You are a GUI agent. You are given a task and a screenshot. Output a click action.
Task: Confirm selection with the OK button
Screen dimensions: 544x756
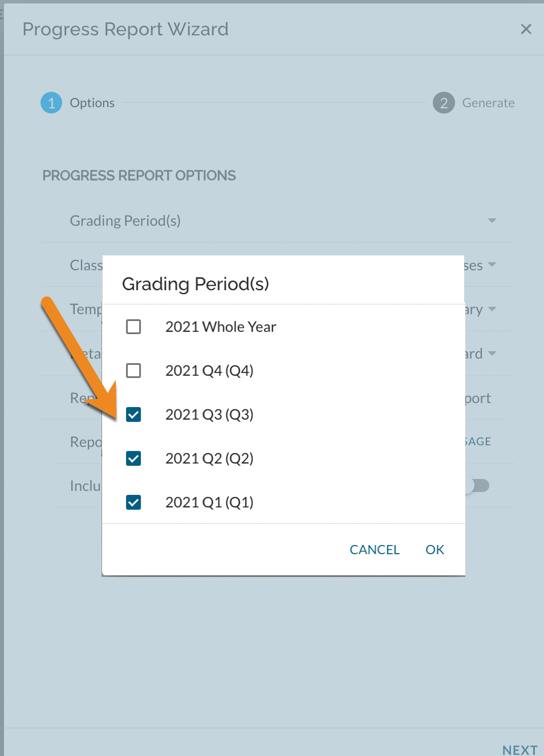coord(435,550)
